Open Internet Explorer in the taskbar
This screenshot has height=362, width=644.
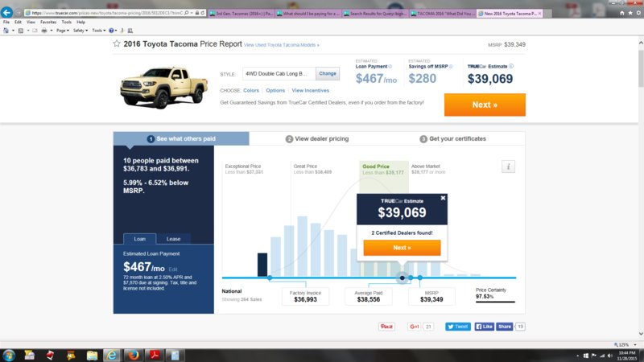[x=112, y=355]
